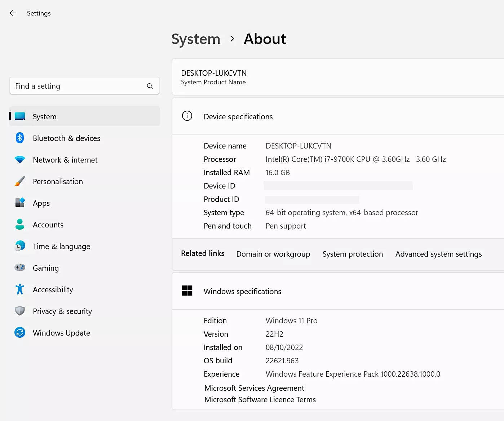Select Time & language label
The height and width of the screenshot is (421, 504).
[62, 247]
